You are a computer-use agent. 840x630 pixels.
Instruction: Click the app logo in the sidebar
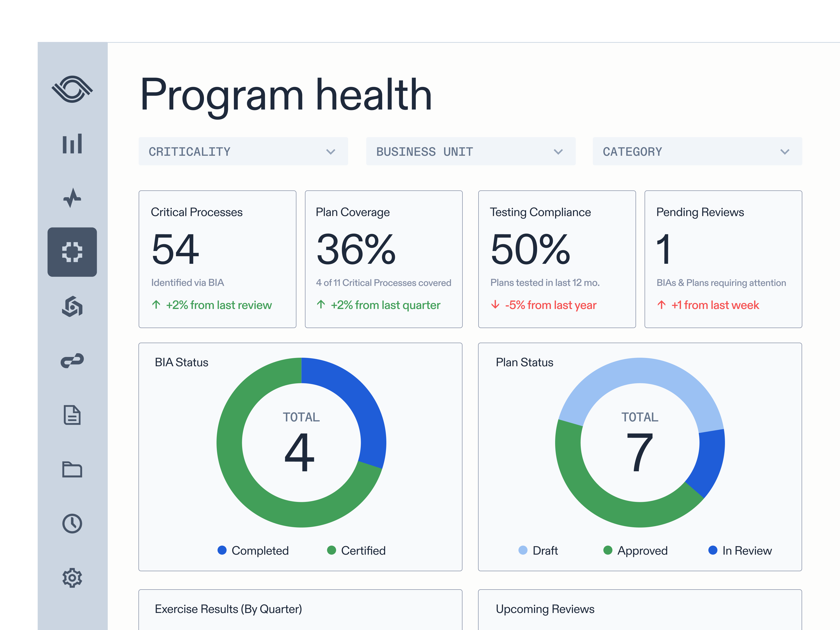[72, 89]
